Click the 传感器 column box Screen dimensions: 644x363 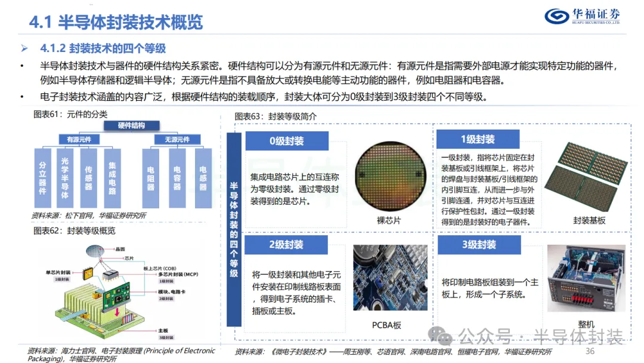tap(89, 178)
